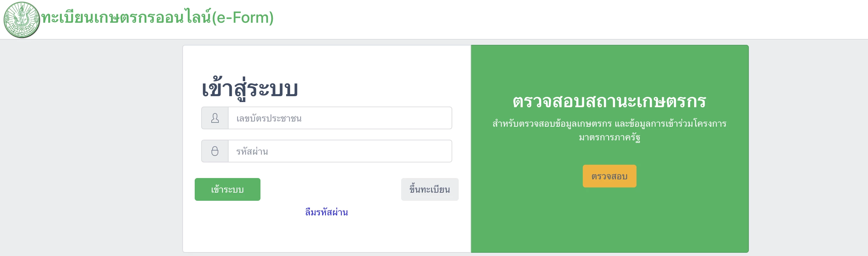Click the รหัสผ่าน password field
The width and height of the screenshot is (868, 256).
[339, 151]
